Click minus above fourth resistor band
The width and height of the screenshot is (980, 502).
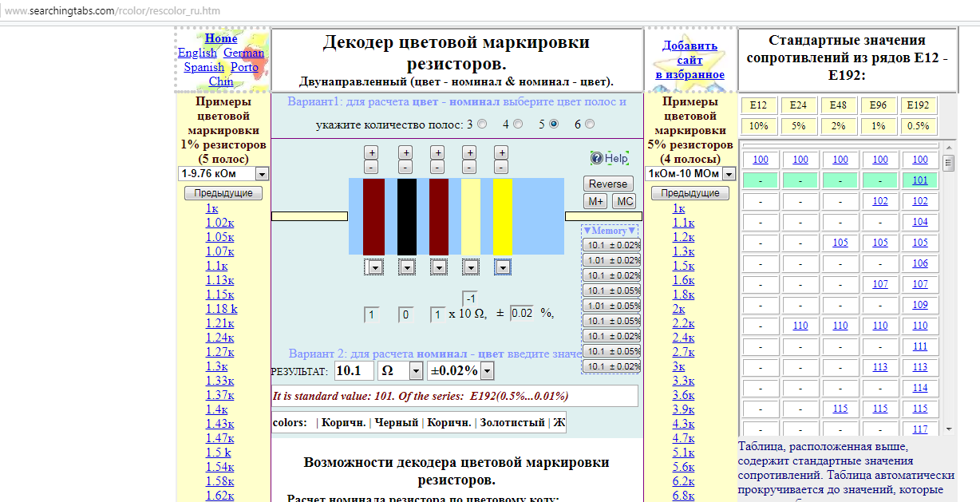[469, 168]
